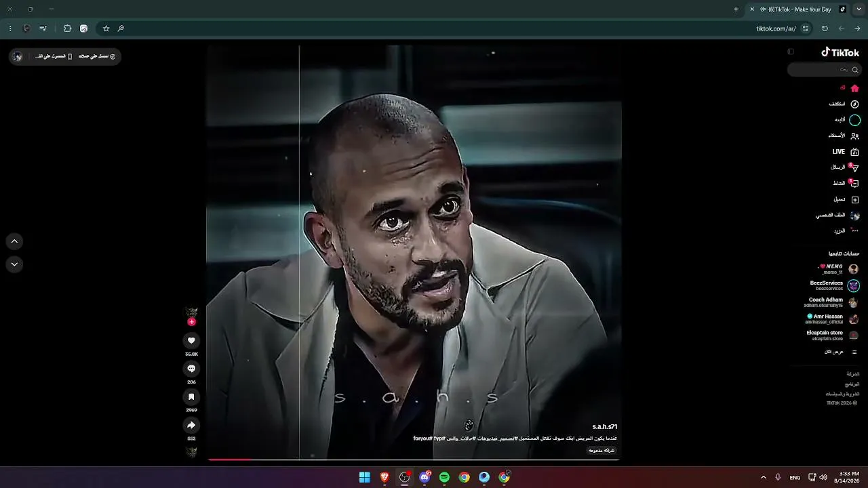Open the Following feed circle icon
The height and width of the screenshot is (488, 868).
pyautogui.click(x=854, y=120)
